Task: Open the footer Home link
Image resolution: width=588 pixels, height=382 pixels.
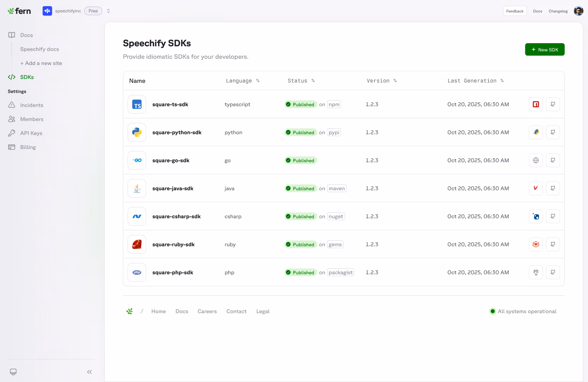Action: click(x=159, y=311)
